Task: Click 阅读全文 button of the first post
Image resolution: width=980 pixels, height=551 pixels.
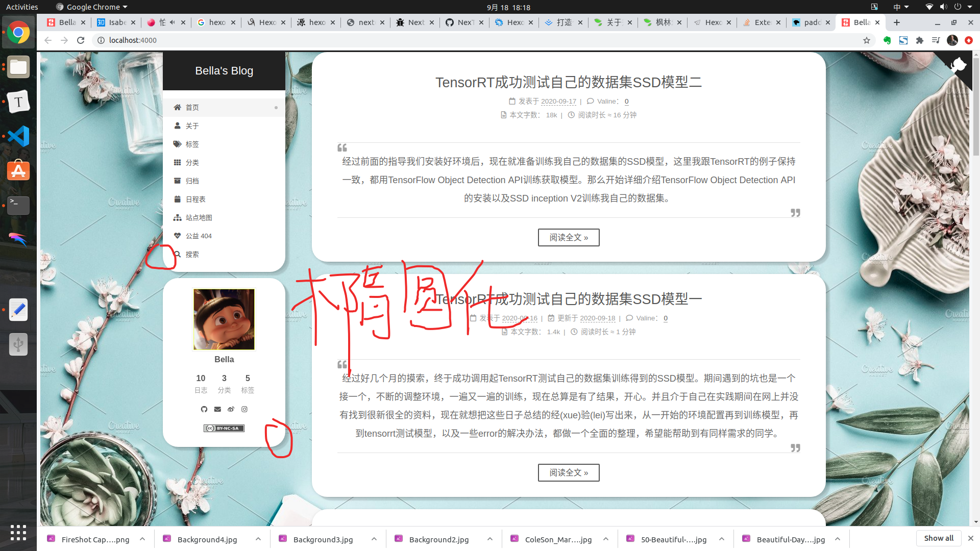Action: click(x=569, y=237)
